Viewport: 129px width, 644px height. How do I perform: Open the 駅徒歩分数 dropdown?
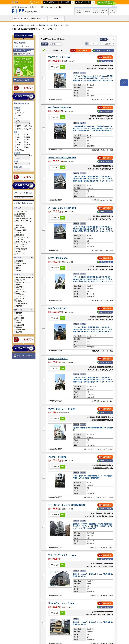click(22, 169)
